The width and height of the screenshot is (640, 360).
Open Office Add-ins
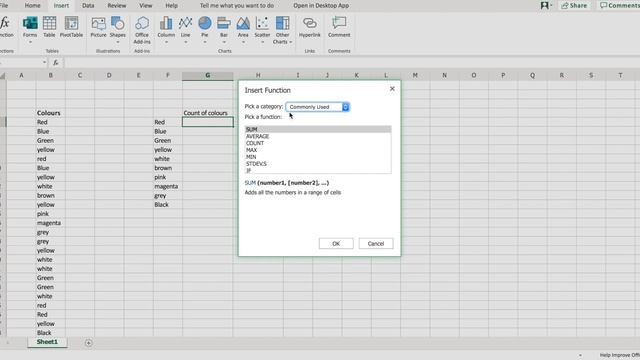click(x=142, y=30)
